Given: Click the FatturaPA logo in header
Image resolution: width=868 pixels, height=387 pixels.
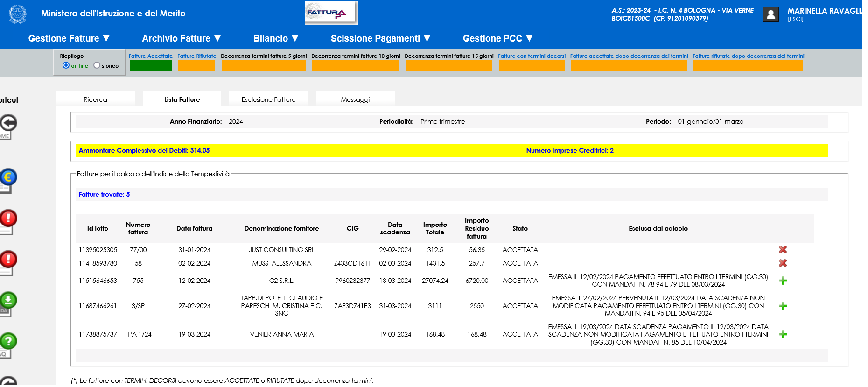Looking at the screenshot, I should click(x=331, y=13).
